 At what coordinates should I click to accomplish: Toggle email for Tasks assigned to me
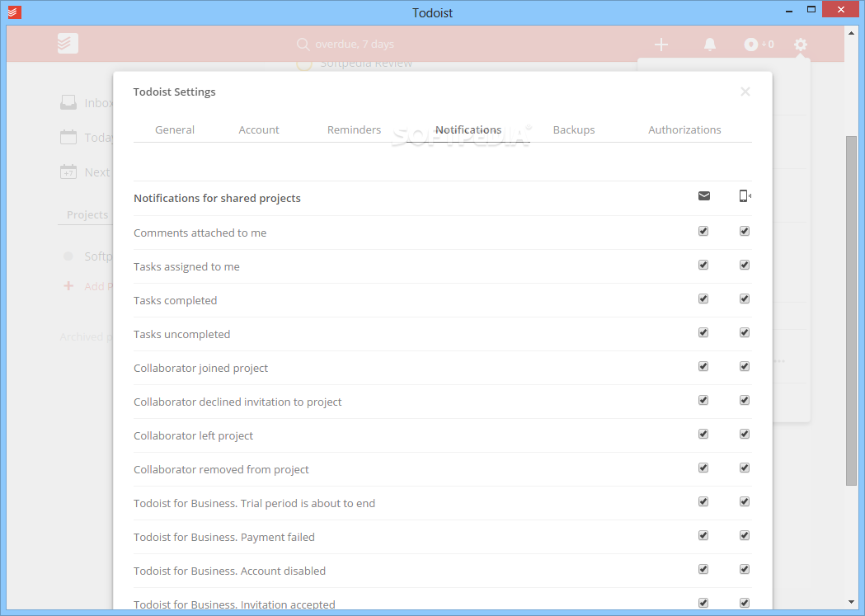703,265
